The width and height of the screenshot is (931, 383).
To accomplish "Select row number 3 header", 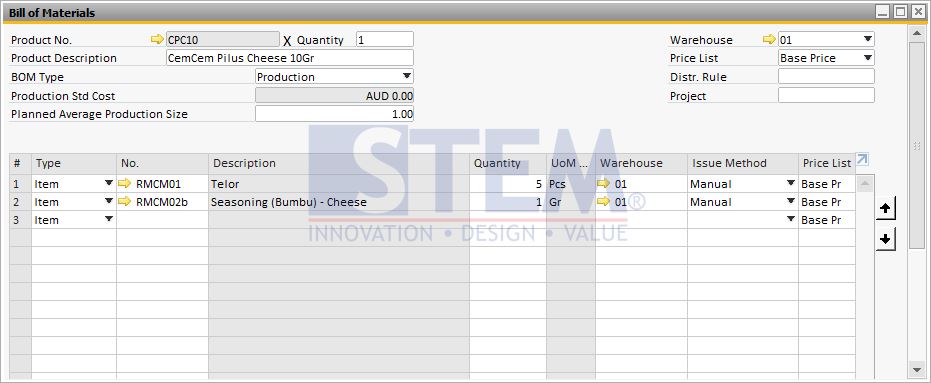I will (20, 220).
